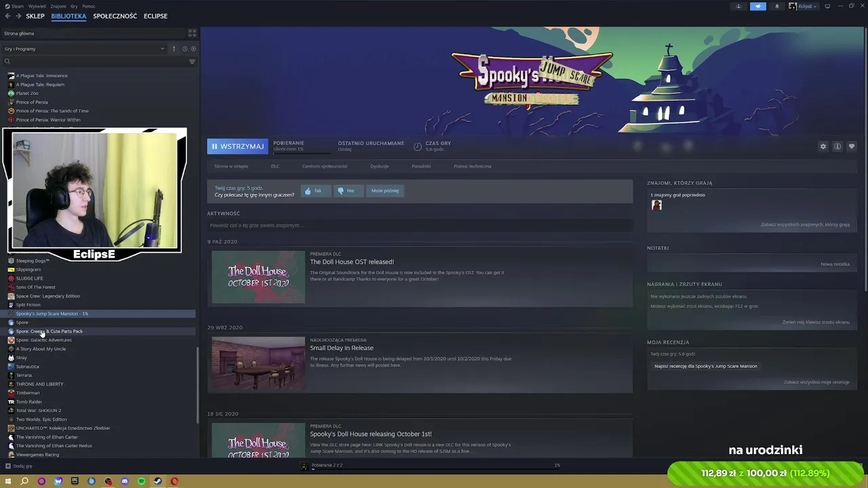Open Small Delay in Release news thumbnail
Screen dimensions: 868x488
click(258, 363)
